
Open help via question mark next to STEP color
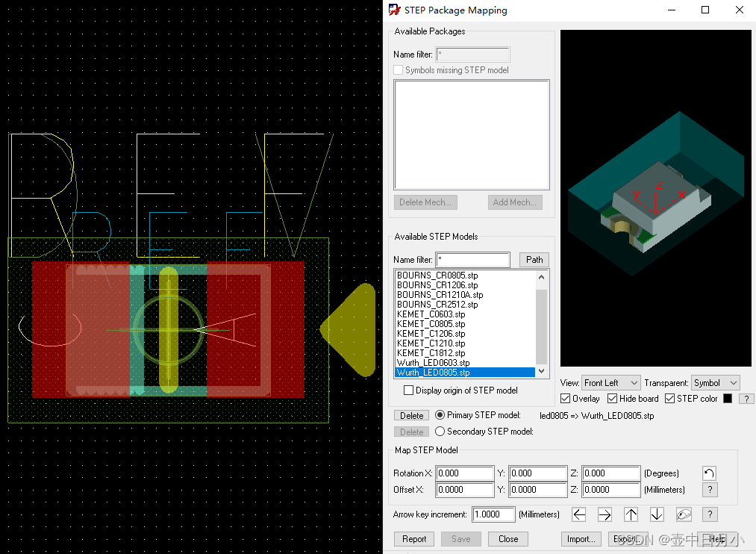pos(746,398)
